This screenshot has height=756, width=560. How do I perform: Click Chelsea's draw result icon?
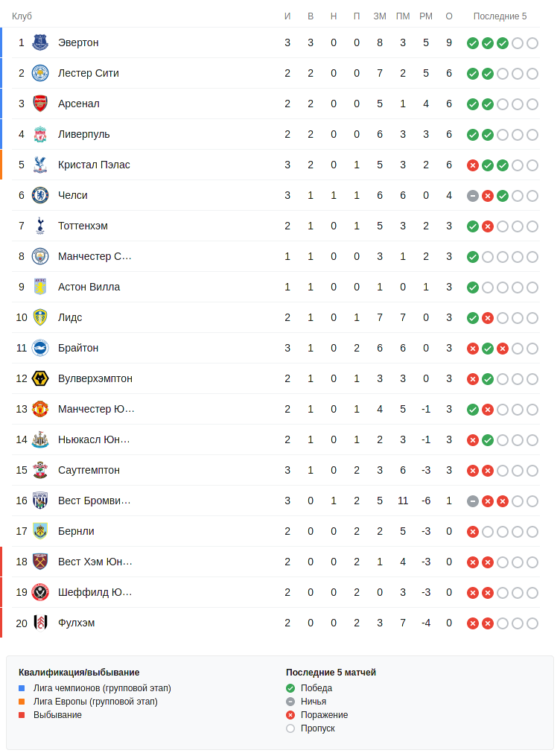tap(472, 196)
